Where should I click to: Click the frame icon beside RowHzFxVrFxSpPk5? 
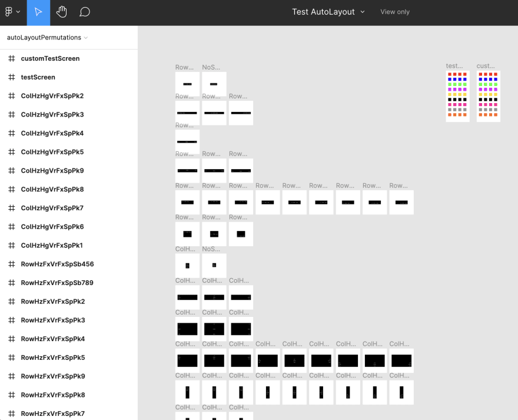click(12, 358)
